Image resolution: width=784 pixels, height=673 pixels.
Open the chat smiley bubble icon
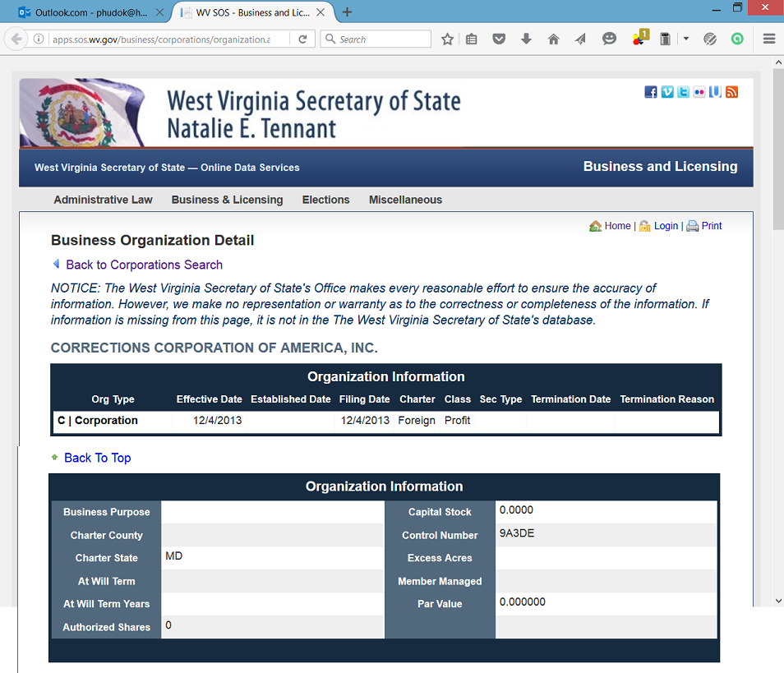609,39
